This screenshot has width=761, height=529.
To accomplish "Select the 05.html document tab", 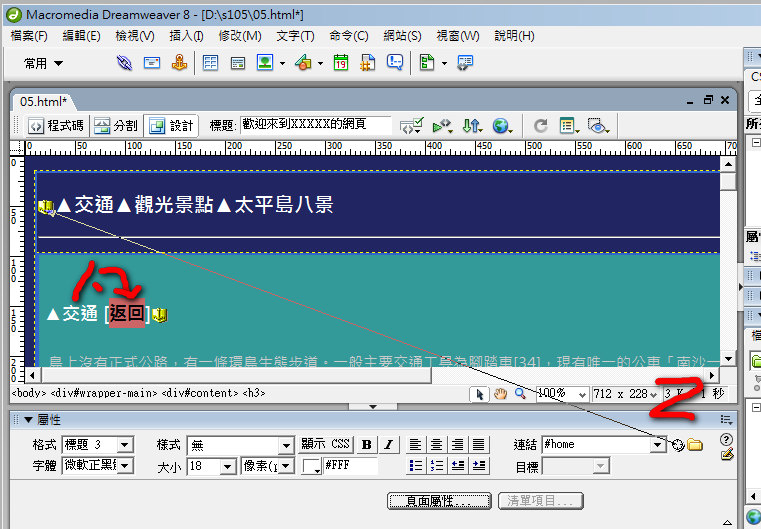I will pyautogui.click(x=43, y=101).
